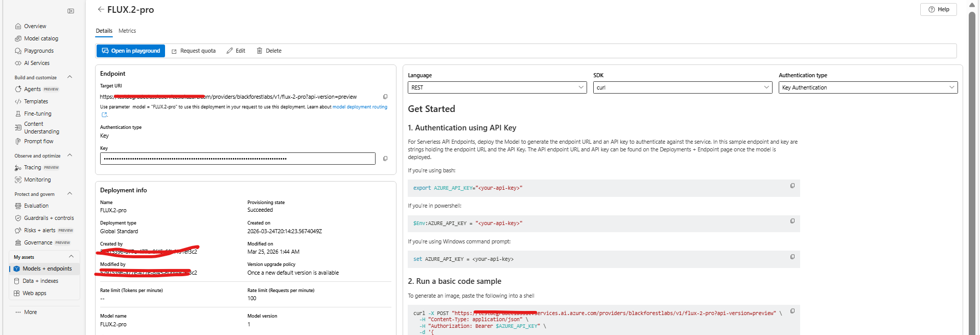This screenshot has height=335, width=980.
Task: Click the back arrow beside FLUX.2-pro
Action: point(101,9)
